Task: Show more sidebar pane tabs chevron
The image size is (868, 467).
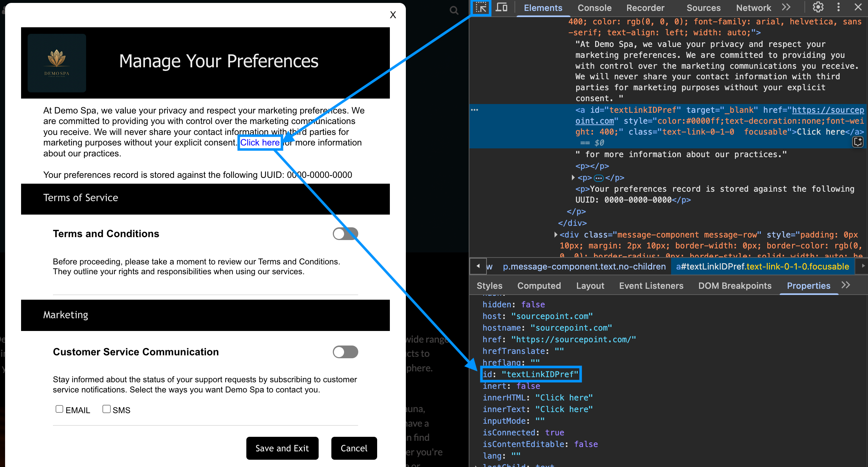Action: click(x=846, y=285)
